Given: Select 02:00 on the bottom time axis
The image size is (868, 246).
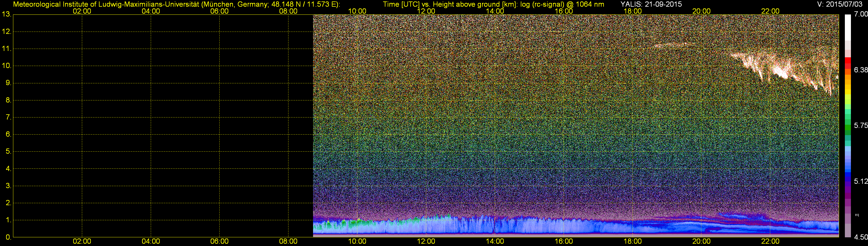Looking at the screenshot, I should [x=82, y=241].
